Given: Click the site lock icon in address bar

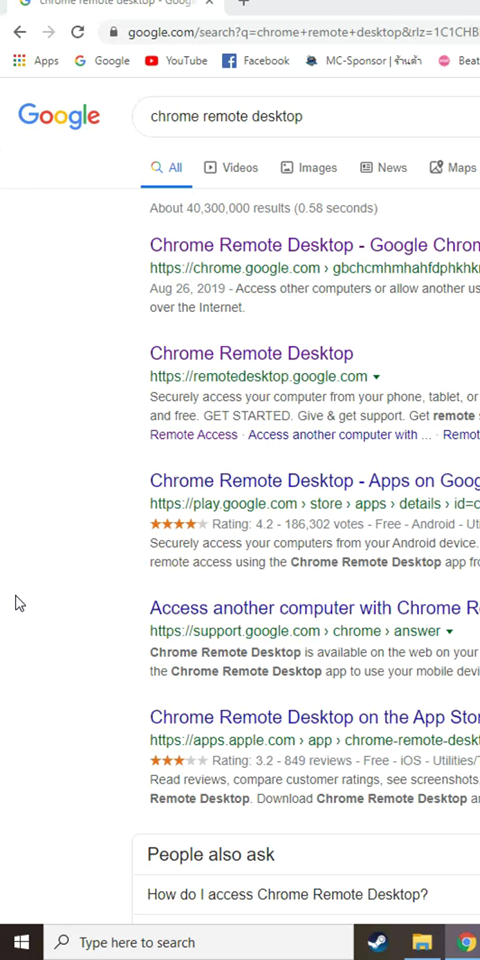Looking at the screenshot, I should click(x=113, y=32).
